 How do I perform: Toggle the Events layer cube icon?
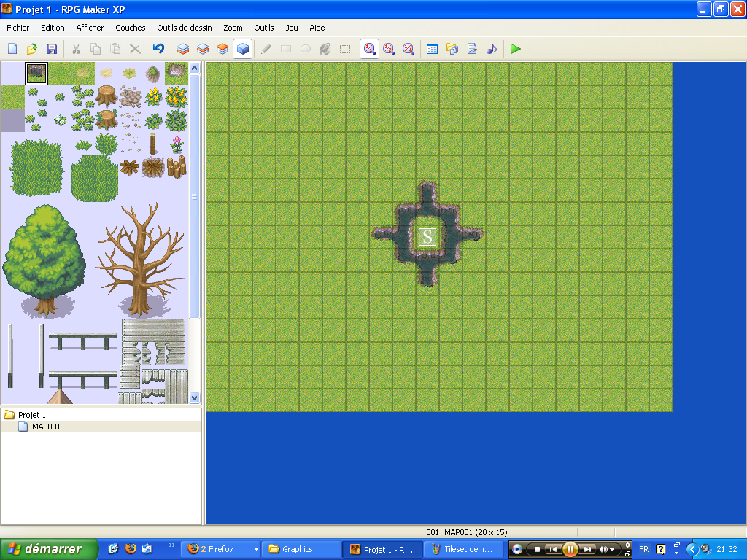pos(242,49)
